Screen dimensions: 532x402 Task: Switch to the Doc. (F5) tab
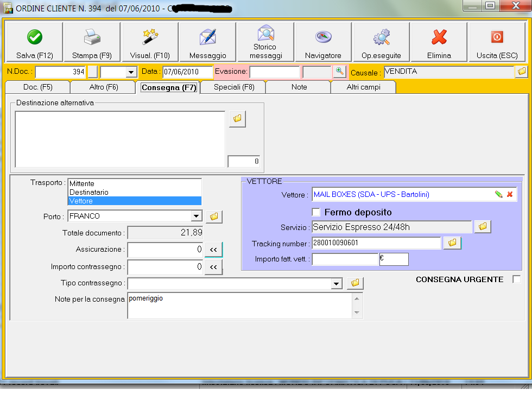[x=38, y=87]
